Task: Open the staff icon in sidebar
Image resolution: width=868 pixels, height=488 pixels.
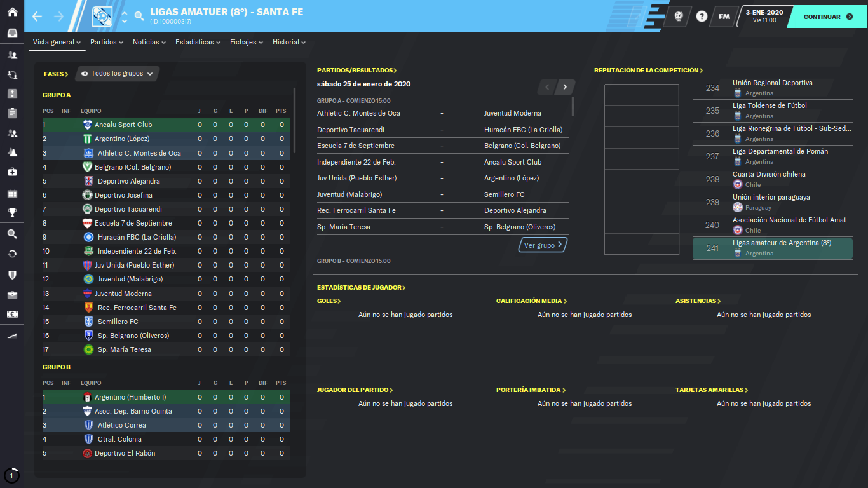Action: 11,133
